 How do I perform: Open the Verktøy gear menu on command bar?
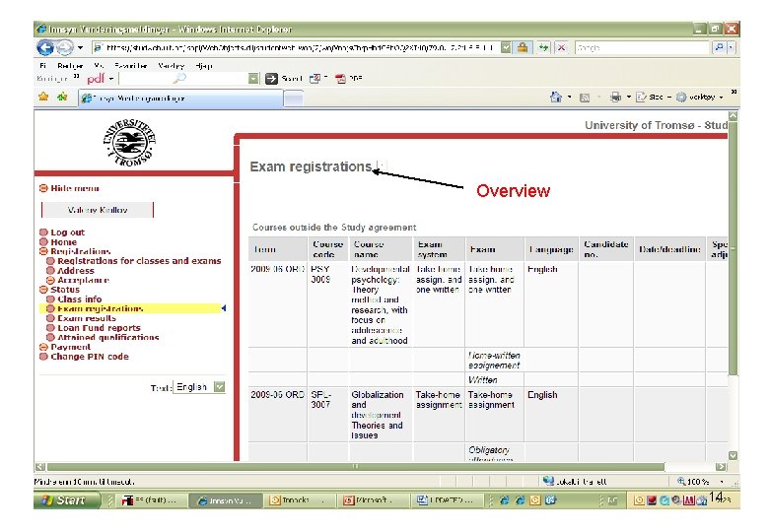pos(699,97)
